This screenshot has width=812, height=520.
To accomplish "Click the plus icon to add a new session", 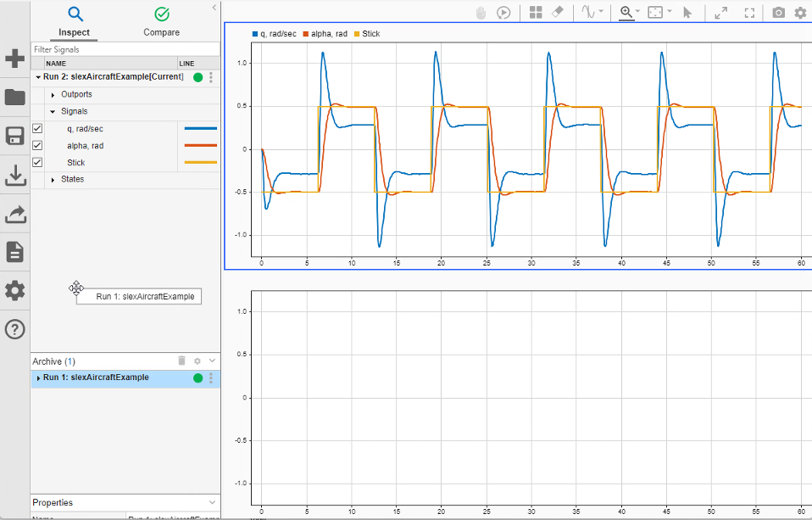I will pyautogui.click(x=15, y=58).
